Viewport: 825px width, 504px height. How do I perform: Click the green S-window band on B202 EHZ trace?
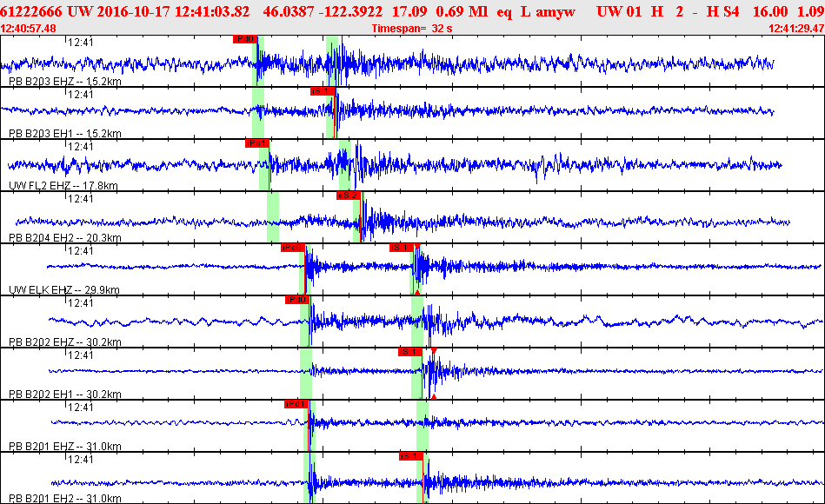[x=417, y=321]
